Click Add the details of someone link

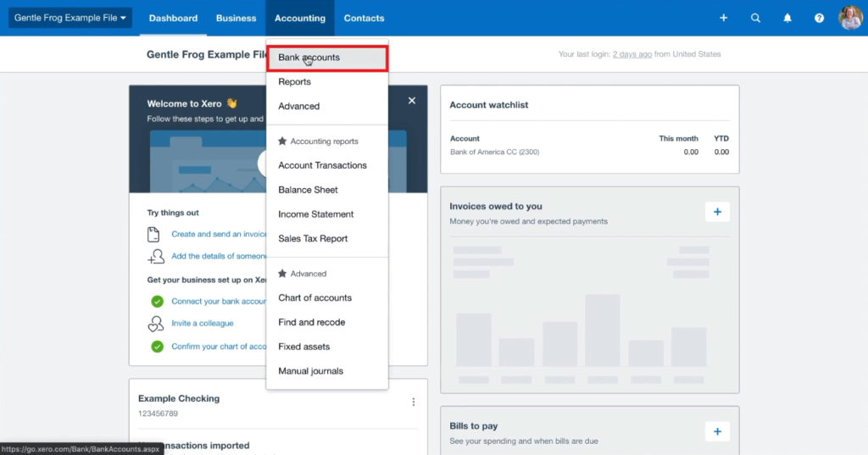click(x=218, y=256)
